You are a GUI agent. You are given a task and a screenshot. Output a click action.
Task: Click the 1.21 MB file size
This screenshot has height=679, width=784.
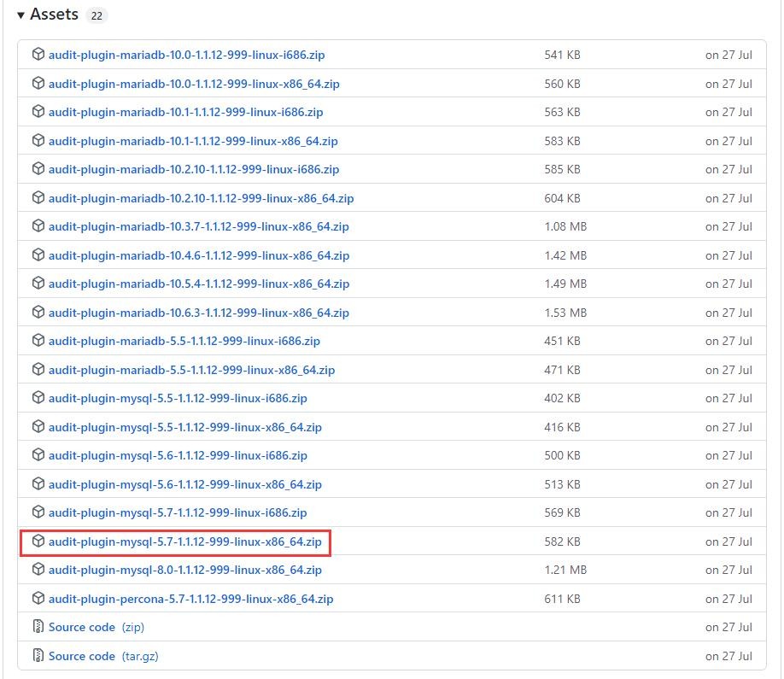[565, 571]
